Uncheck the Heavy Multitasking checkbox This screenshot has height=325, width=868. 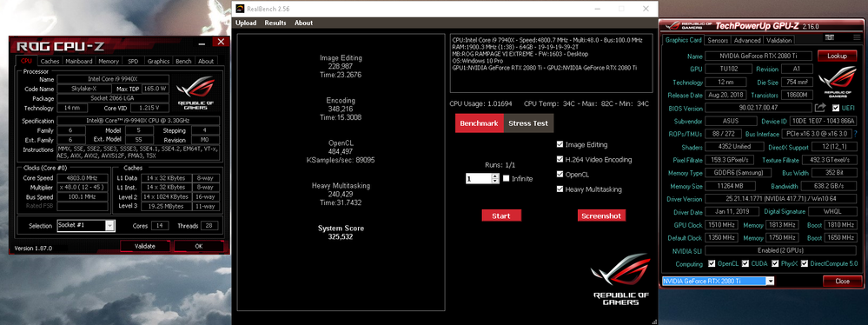pyautogui.click(x=560, y=189)
